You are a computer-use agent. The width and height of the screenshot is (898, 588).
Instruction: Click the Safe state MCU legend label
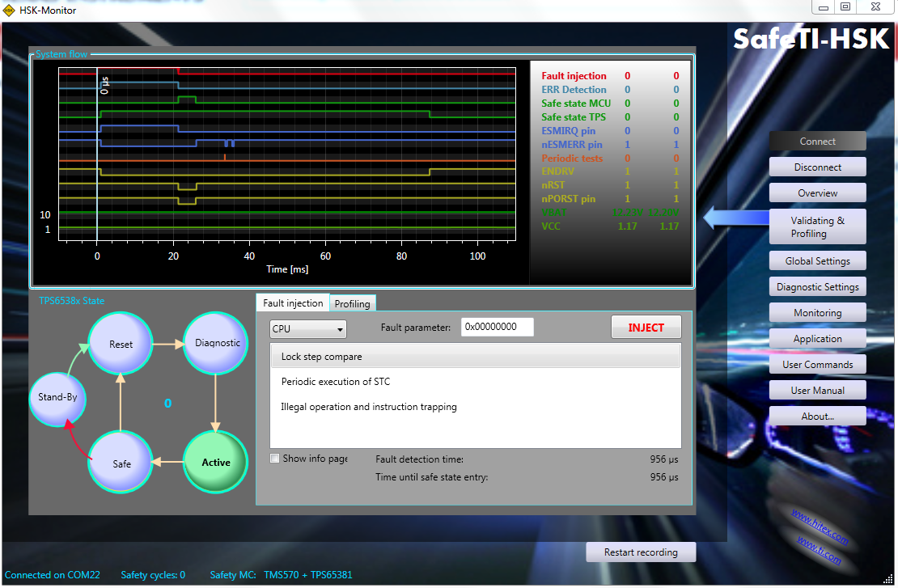coord(576,103)
